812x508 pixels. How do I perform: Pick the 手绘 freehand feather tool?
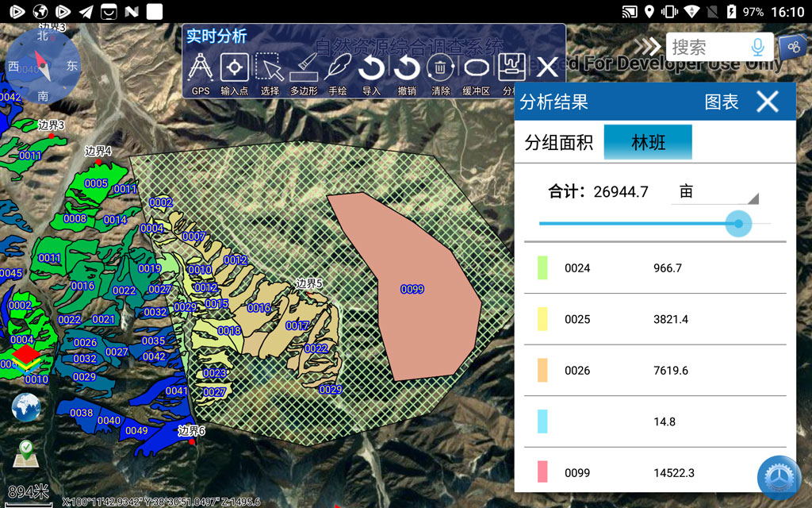click(338, 68)
